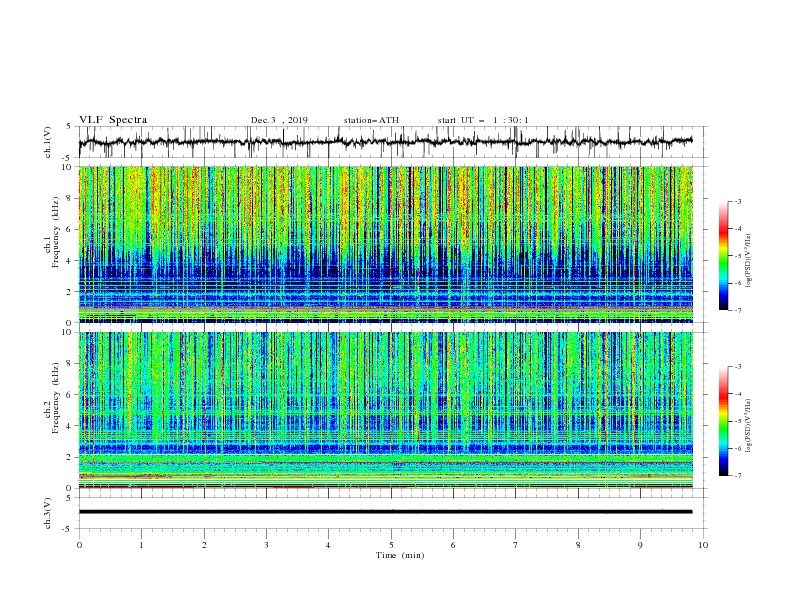Screen dimensions: 792x612
Task: Click the "ch.3(V)" axis label
Action: 48,513
